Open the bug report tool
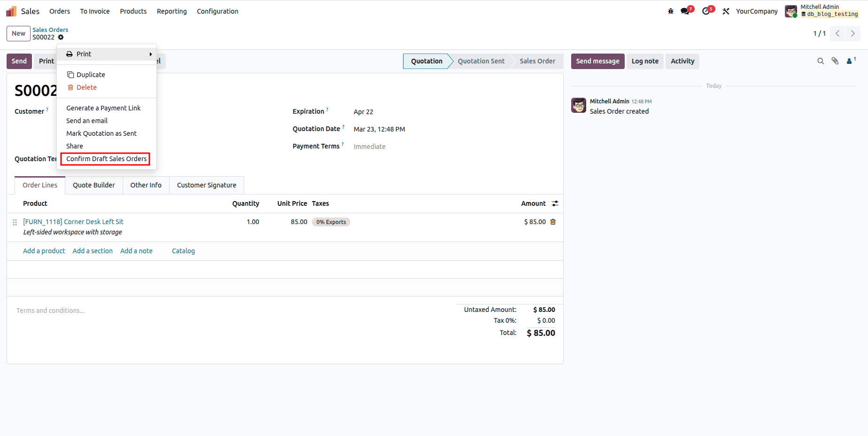 tap(670, 11)
